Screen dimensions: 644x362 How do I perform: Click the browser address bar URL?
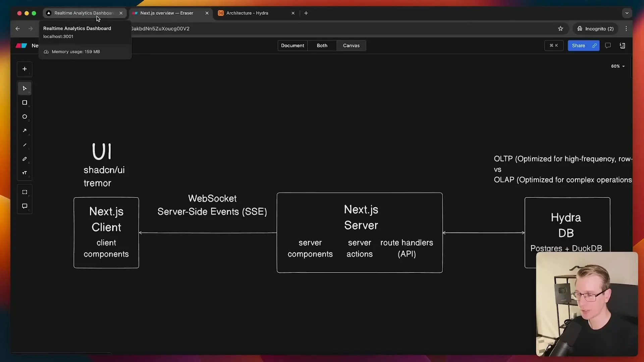160,29
